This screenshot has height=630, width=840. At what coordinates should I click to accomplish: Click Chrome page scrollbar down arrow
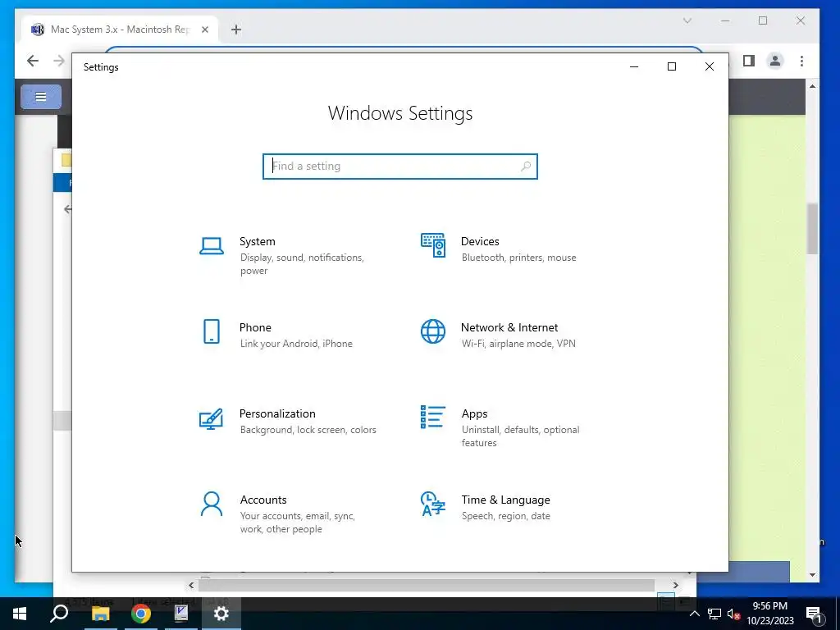click(x=813, y=575)
